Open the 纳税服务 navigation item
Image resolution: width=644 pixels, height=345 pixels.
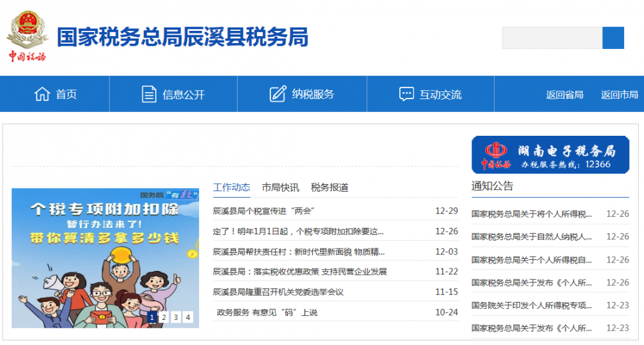click(302, 94)
